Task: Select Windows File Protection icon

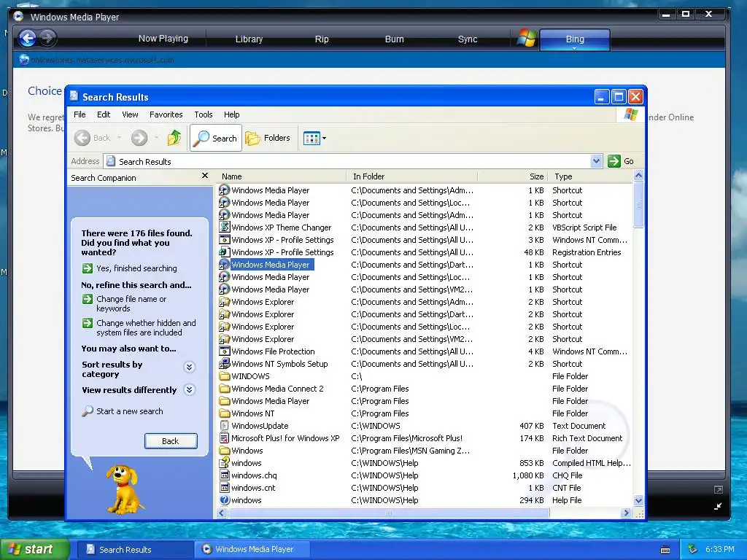Action: [224, 351]
